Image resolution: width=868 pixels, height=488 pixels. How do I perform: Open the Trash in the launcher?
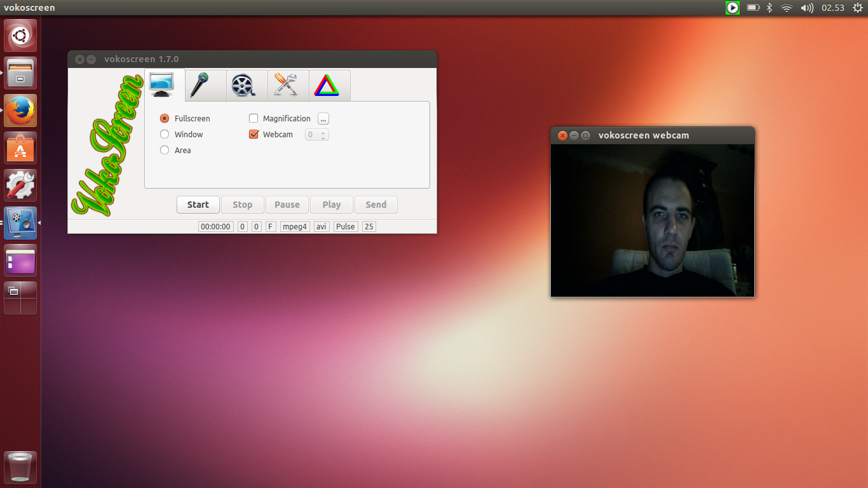(20, 468)
